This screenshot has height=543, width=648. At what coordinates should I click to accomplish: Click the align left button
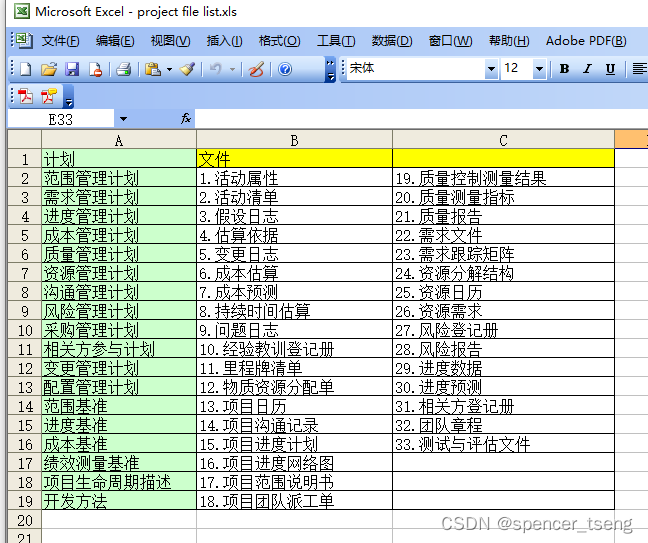(x=639, y=69)
